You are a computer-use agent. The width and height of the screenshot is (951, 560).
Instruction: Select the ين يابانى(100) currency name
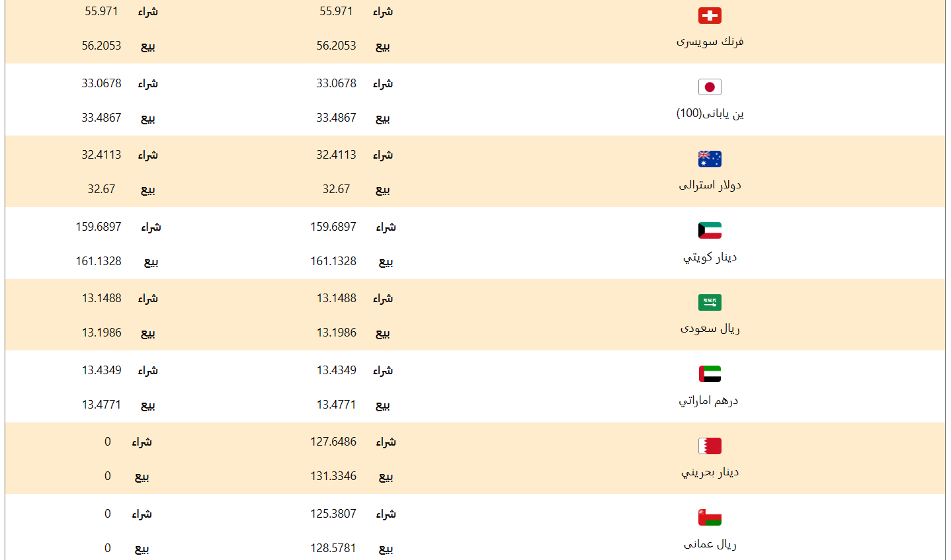[x=710, y=114]
